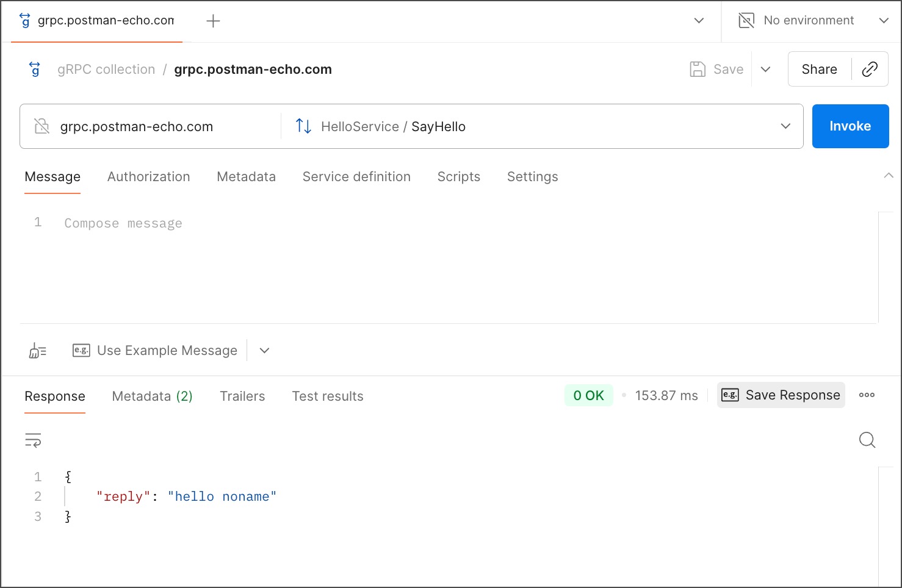The image size is (902, 588).
Task: Switch to the Metadata response tab
Action: point(151,396)
